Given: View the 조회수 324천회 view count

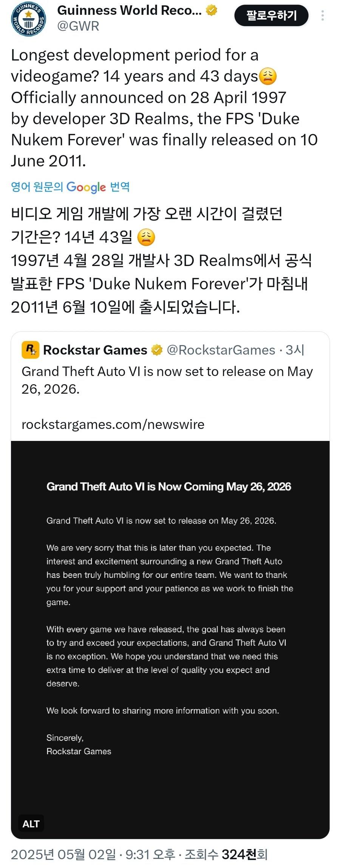Looking at the screenshot, I should click(x=226, y=854).
